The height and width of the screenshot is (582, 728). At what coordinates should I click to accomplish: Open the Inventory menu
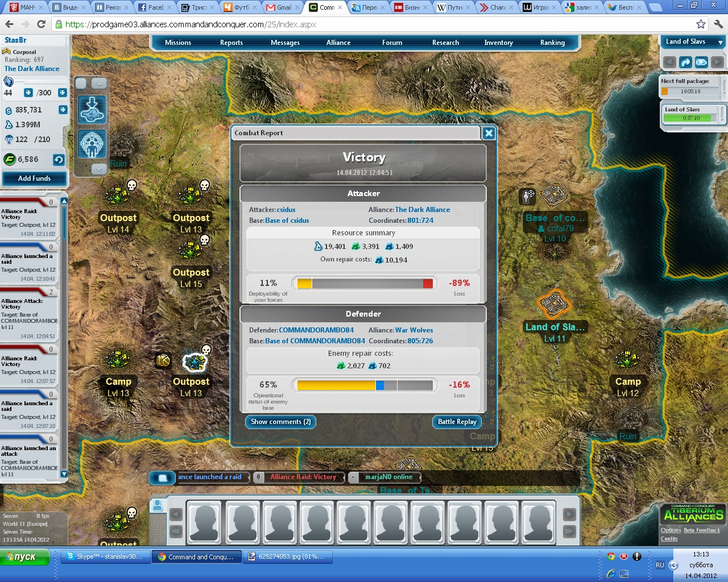499,43
